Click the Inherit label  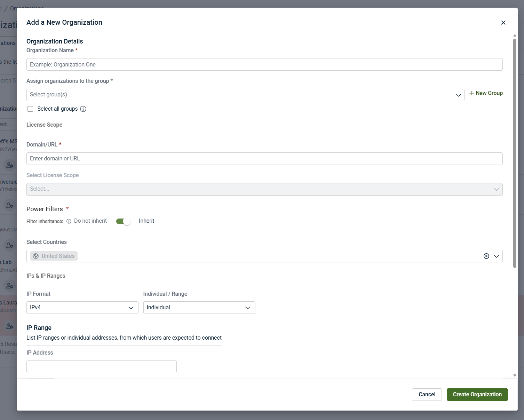[146, 221]
